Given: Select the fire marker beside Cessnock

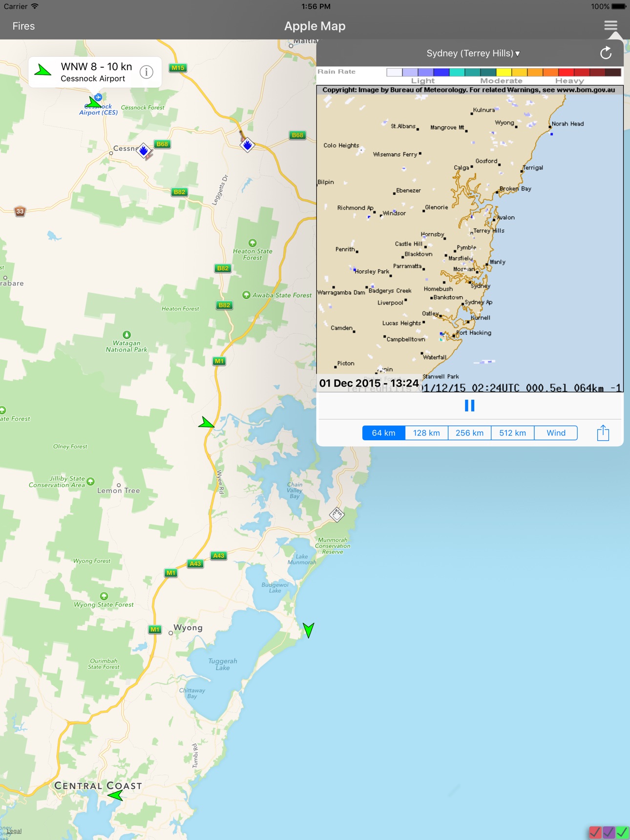Looking at the screenshot, I should [x=144, y=151].
